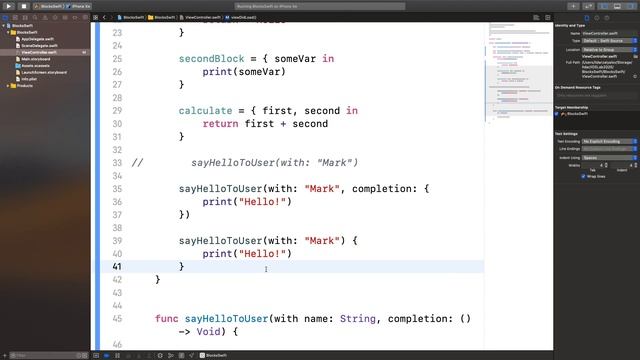Run the project with the Play button
This screenshot has height=360, width=640.
click(9, 6)
